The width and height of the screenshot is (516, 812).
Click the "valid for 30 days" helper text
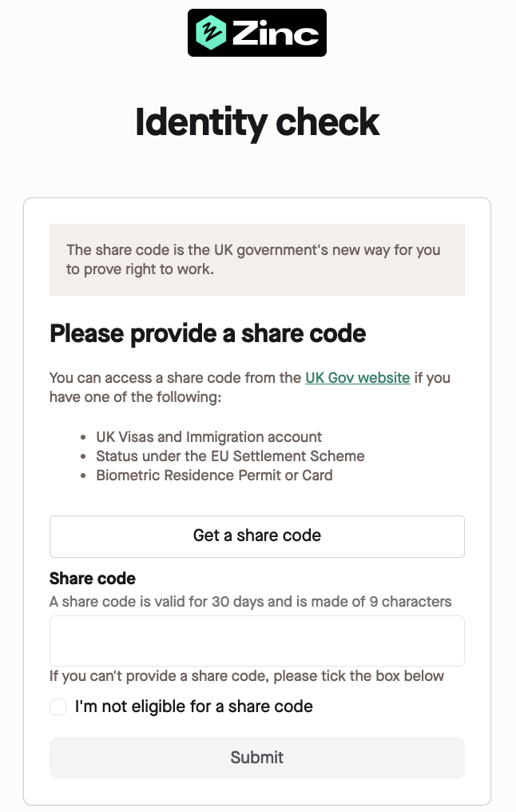pyautogui.click(x=250, y=602)
